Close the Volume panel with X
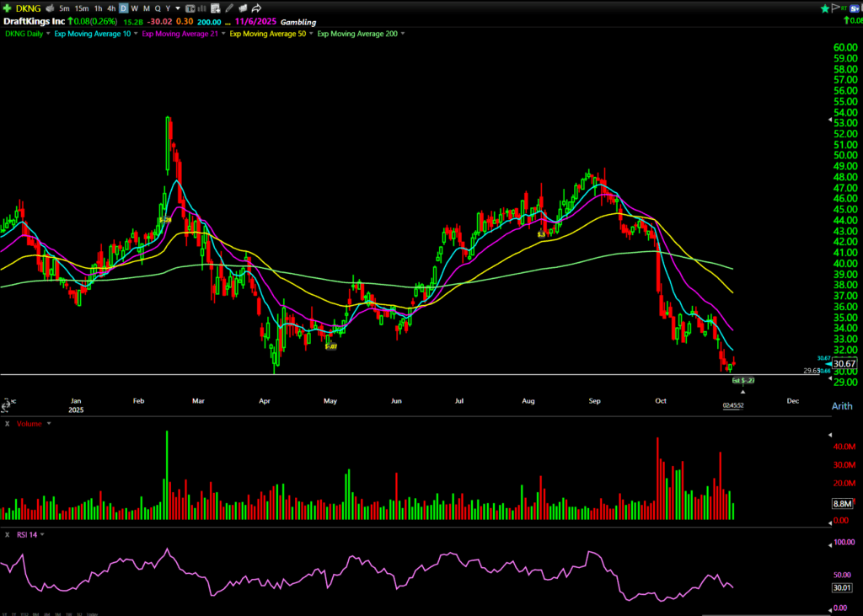The image size is (863, 616). [7, 423]
